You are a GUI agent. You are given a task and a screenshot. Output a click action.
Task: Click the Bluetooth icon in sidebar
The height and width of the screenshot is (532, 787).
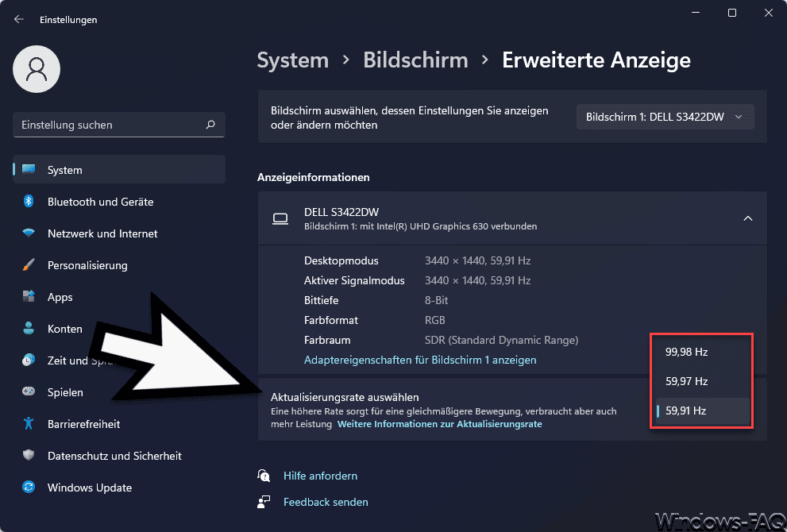(x=29, y=201)
